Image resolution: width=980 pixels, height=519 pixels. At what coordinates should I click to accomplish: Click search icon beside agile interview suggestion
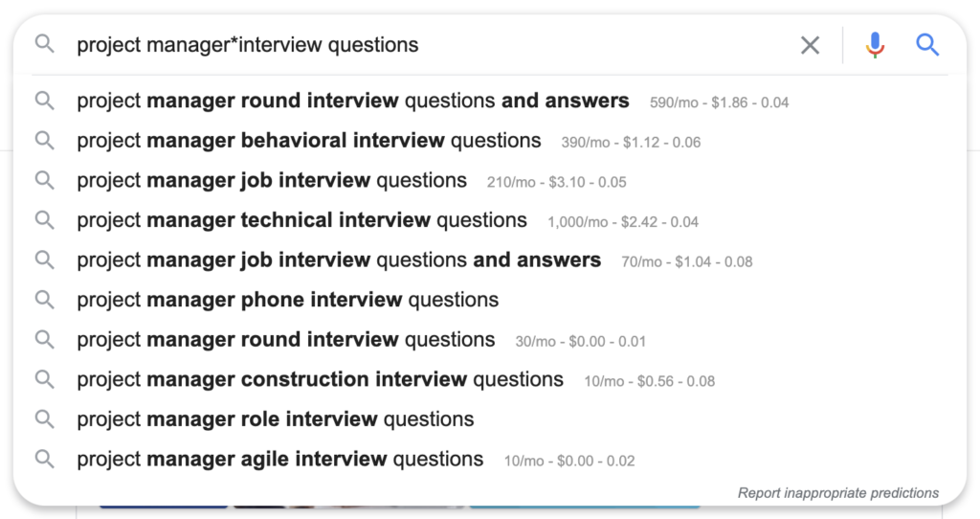pyautogui.click(x=44, y=459)
